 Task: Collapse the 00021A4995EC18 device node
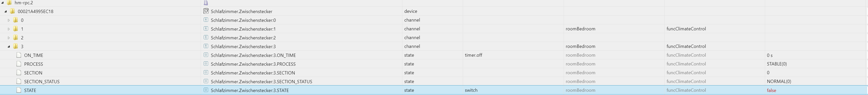tap(6, 12)
